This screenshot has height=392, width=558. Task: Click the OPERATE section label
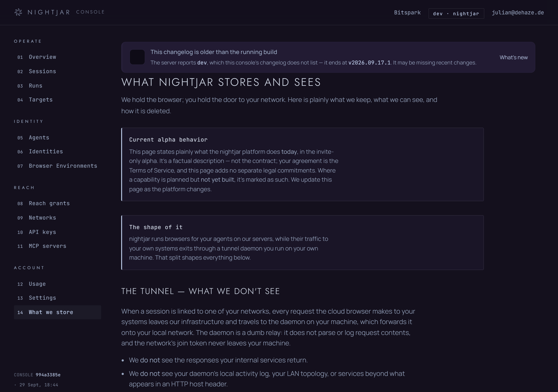coord(28,41)
